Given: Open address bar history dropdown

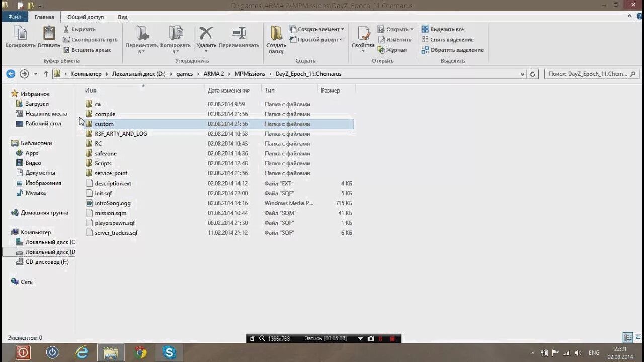Looking at the screenshot, I should tap(522, 74).
